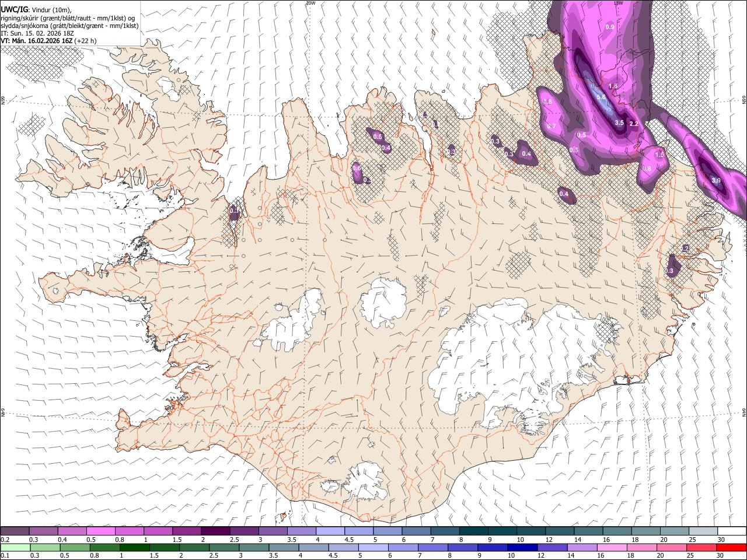
Task: Select the rain scale swatch between 0.1 and 0.3
Action: 15,547
